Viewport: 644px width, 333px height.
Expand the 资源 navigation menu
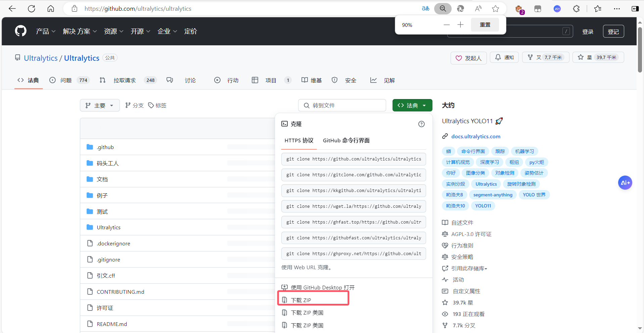coord(113,31)
